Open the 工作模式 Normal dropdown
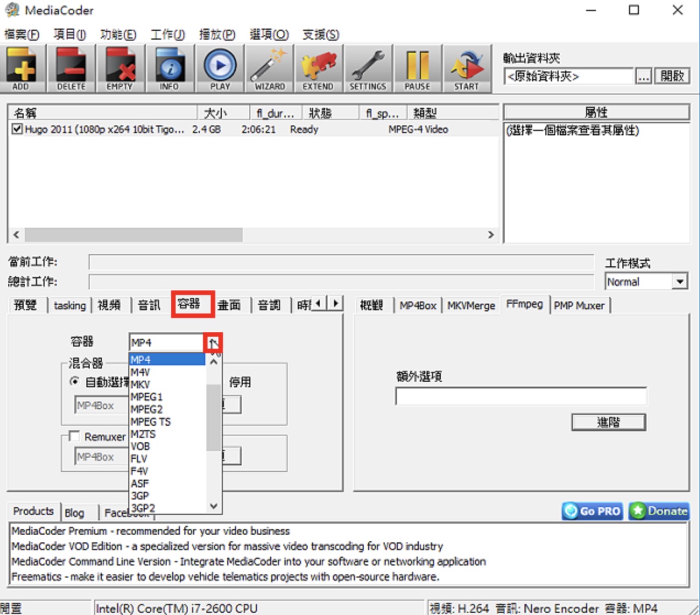 (x=680, y=282)
